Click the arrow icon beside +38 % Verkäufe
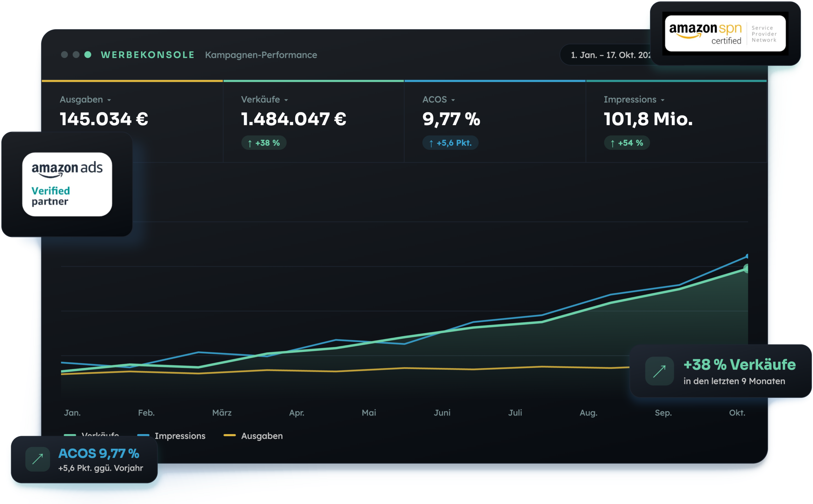Image resolution: width=813 pixels, height=504 pixels. pos(659,371)
